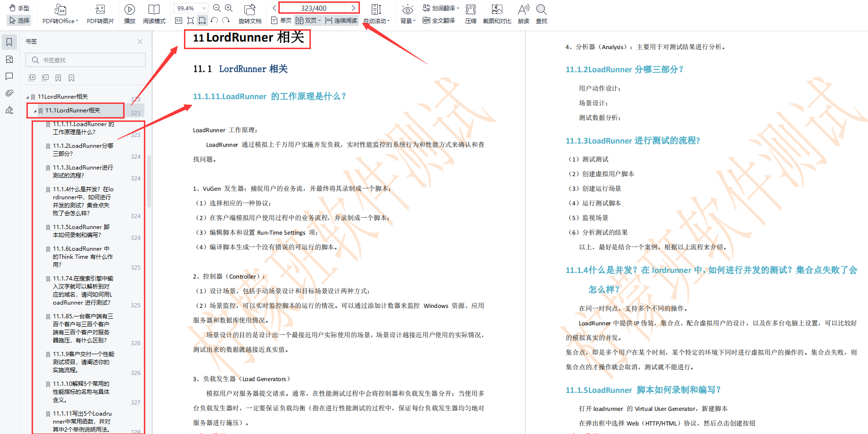The width and height of the screenshot is (868, 434).
Task: Click 旋转文档 rotate document
Action: pos(250,14)
